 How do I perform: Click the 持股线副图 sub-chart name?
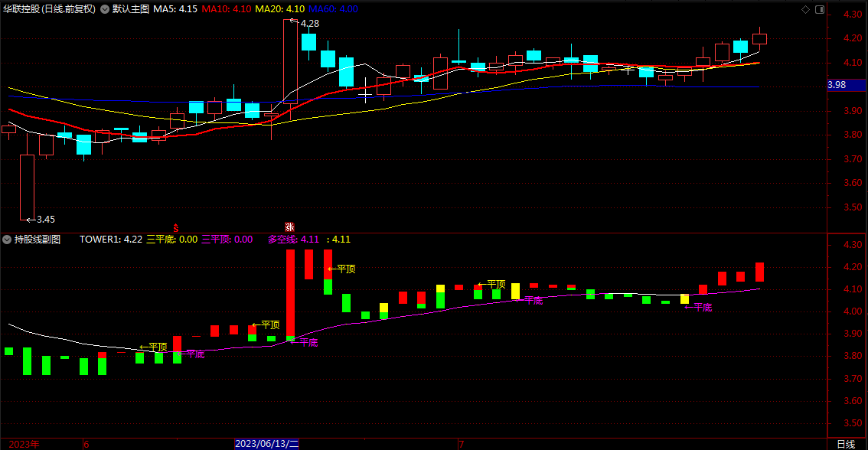tap(37, 240)
